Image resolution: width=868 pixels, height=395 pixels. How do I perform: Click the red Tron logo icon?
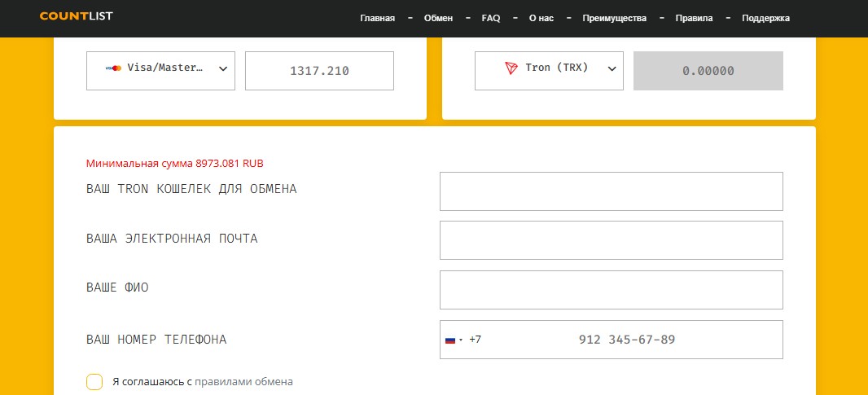coord(511,68)
